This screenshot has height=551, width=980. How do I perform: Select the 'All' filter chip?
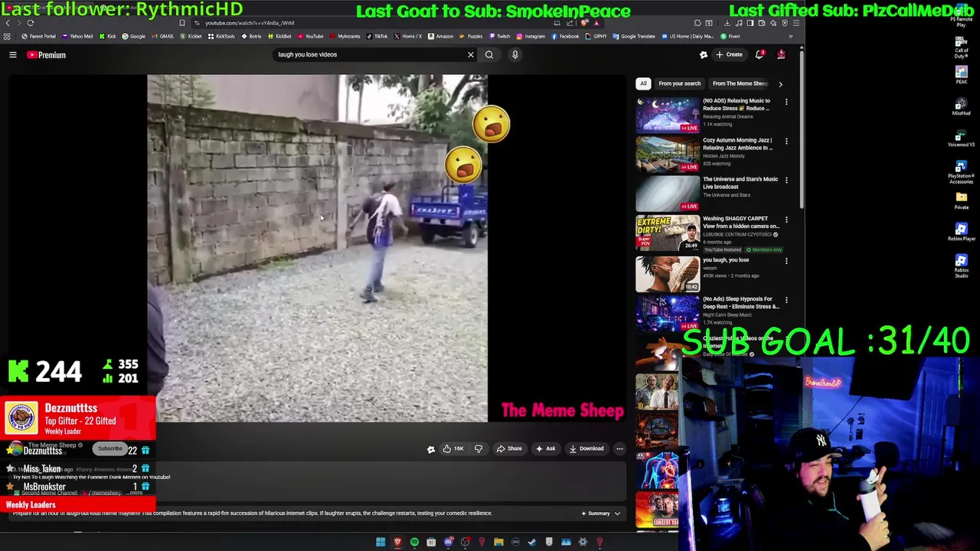(x=643, y=83)
